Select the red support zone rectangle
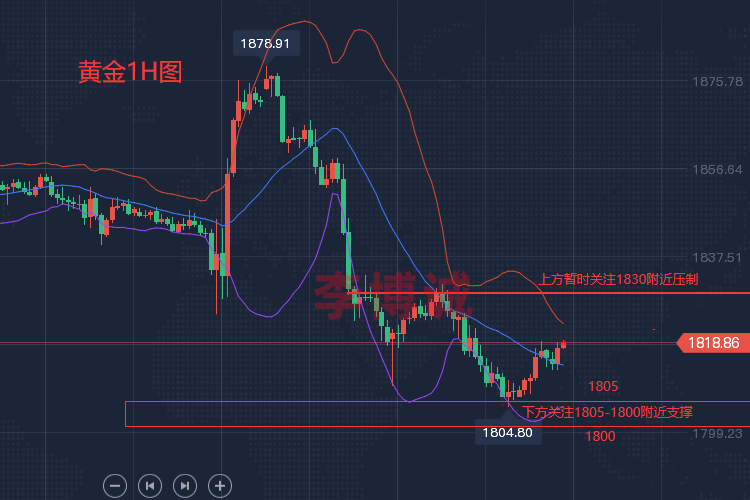 tap(438, 414)
